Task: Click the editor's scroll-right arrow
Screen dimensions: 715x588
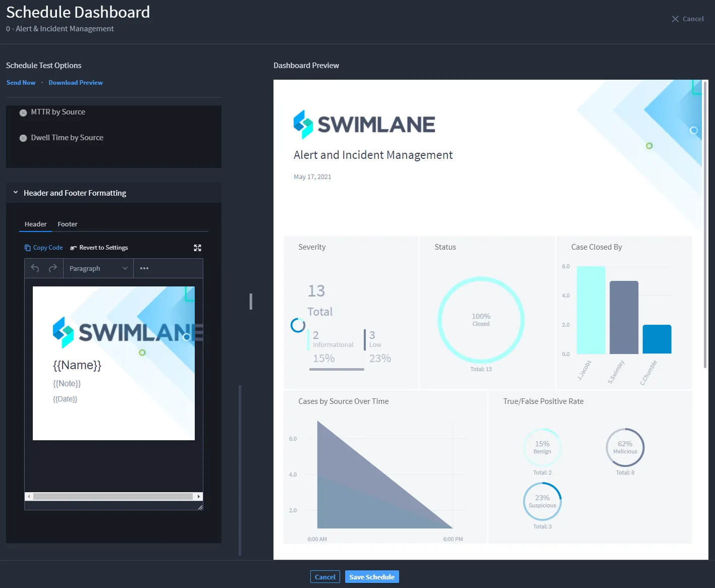Action: coord(199,497)
